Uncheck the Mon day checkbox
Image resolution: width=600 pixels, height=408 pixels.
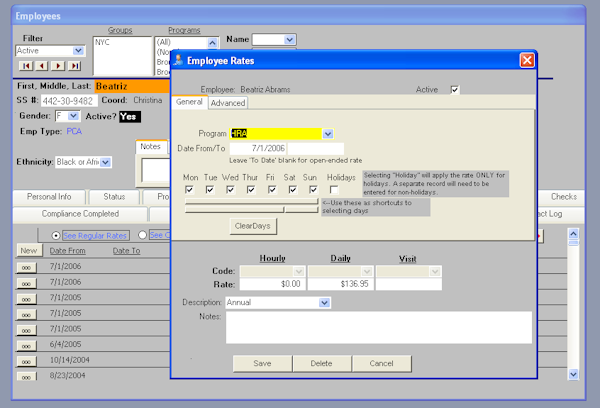[189, 189]
